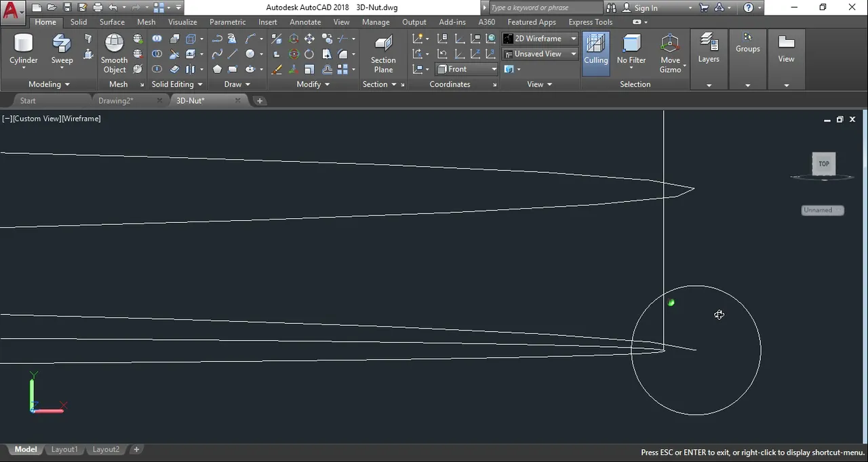The width and height of the screenshot is (868, 462).
Task: Close the 3D-Nut* document tab
Action: (x=237, y=100)
